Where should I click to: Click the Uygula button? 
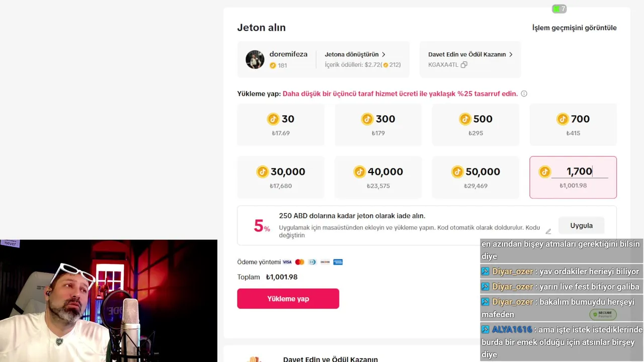tap(581, 226)
